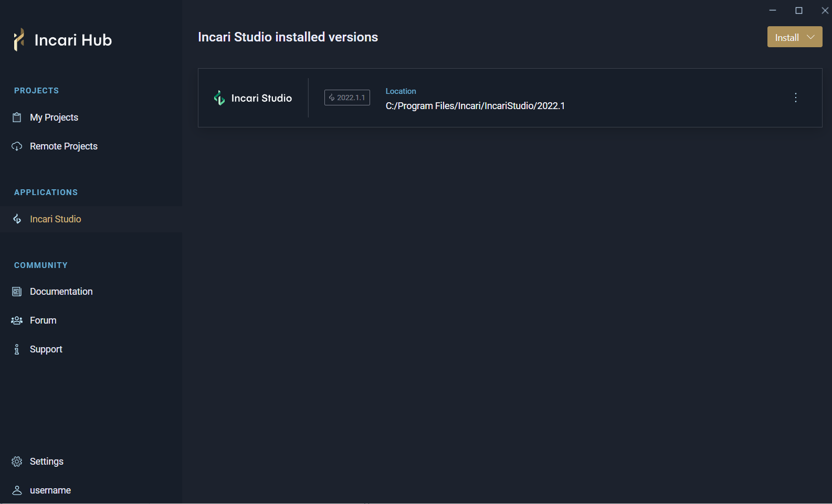
Task: Minimize the Incari Hub window
Action: coord(773,10)
